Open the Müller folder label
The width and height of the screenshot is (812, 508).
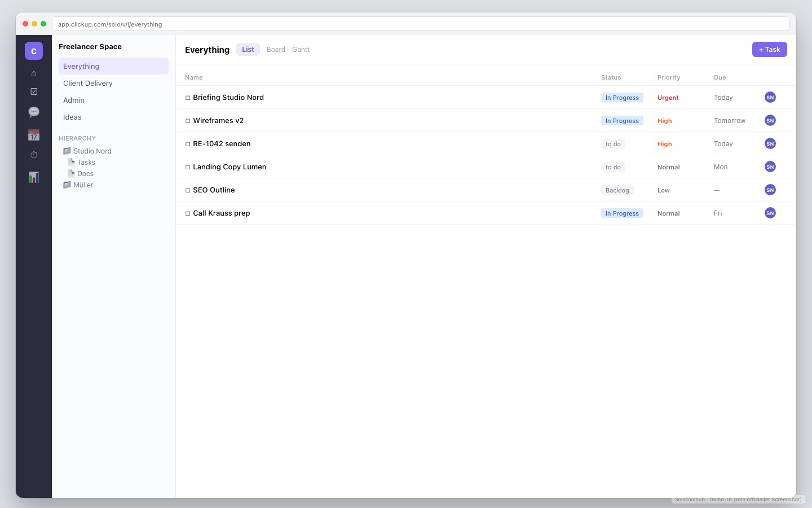pyautogui.click(x=83, y=185)
